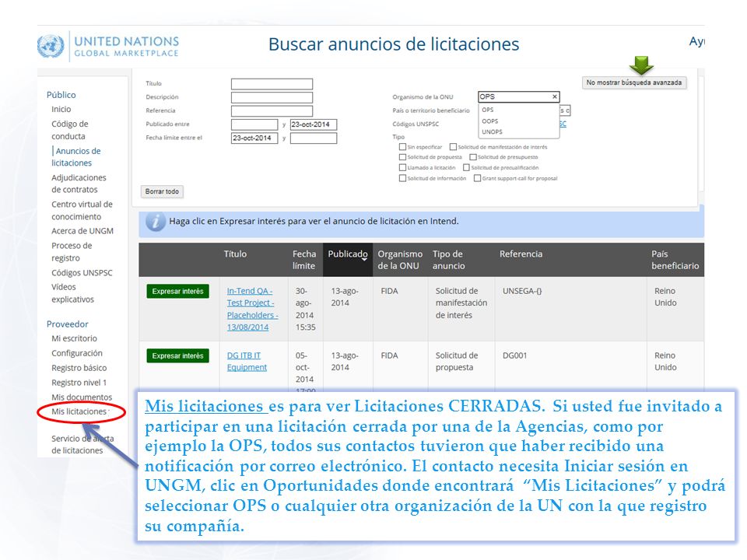The height and width of the screenshot is (560, 747).
Task: Open Mis documentos
Action: pyautogui.click(x=82, y=397)
